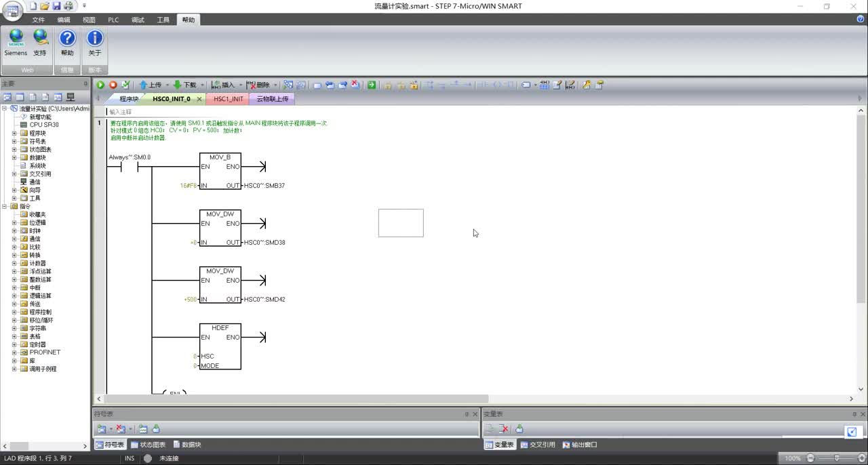
Task: Expand the 交叉引用 tree node
Action: click(14, 174)
